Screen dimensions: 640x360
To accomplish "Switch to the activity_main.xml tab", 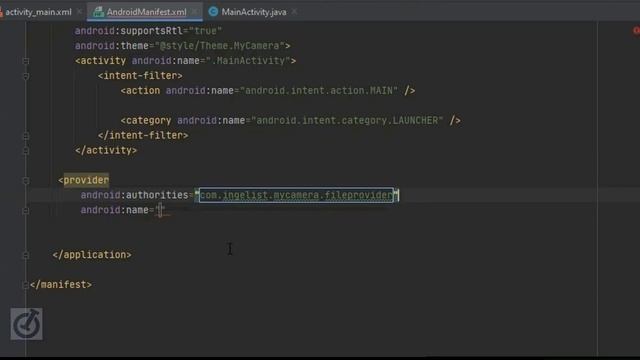I will [38, 12].
